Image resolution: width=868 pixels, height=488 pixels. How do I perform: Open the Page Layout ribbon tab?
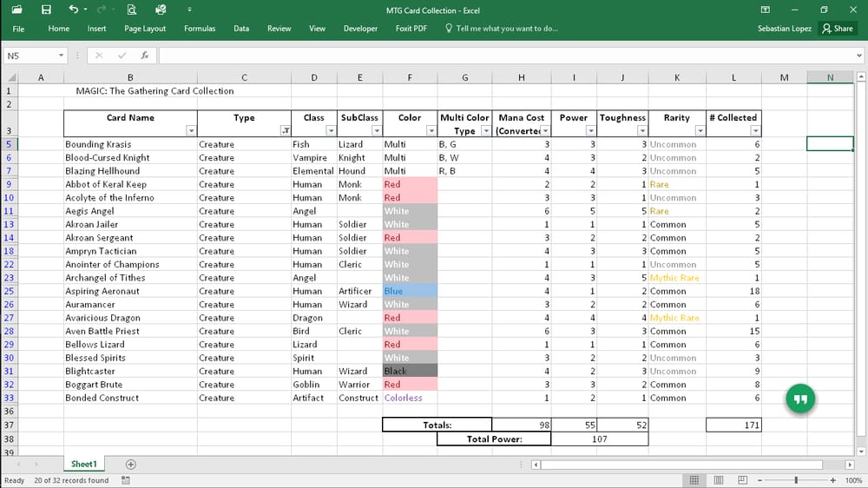tap(145, 29)
